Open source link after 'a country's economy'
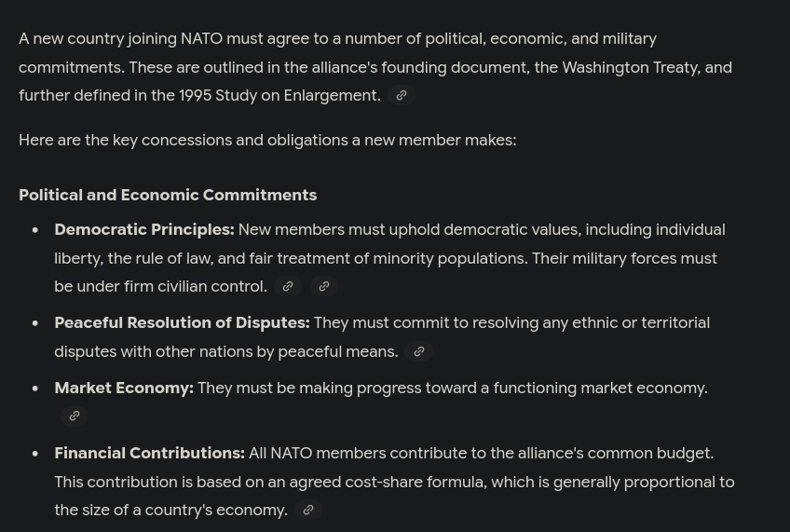 point(307,510)
